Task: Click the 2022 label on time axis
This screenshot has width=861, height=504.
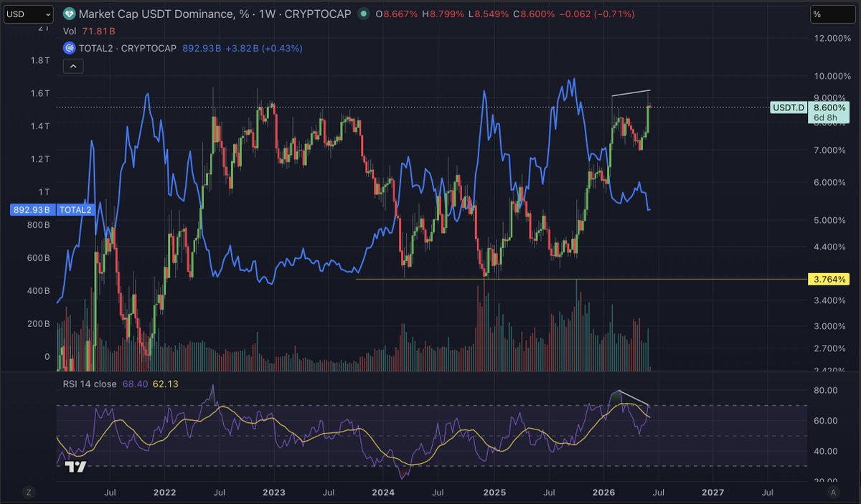Action: point(164,493)
